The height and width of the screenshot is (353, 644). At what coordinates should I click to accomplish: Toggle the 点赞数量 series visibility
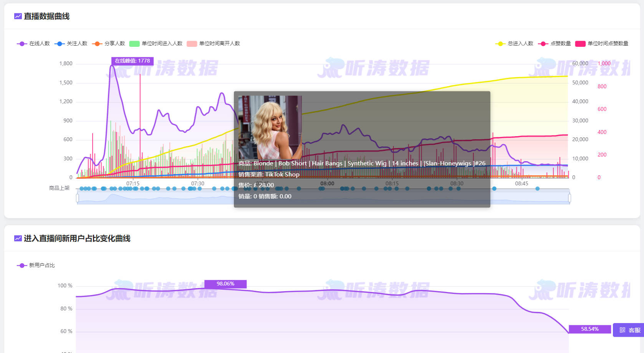[543, 43]
